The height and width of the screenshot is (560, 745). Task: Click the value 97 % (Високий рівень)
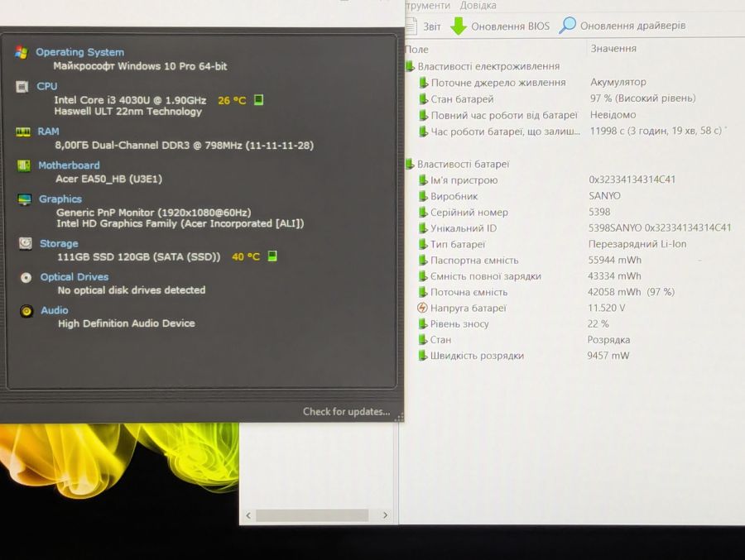coord(643,98)
